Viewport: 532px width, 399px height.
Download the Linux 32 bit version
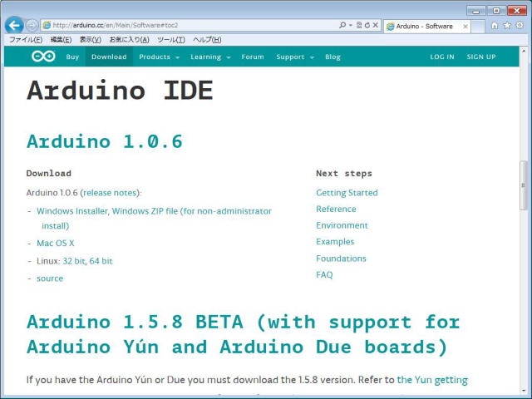74,261
